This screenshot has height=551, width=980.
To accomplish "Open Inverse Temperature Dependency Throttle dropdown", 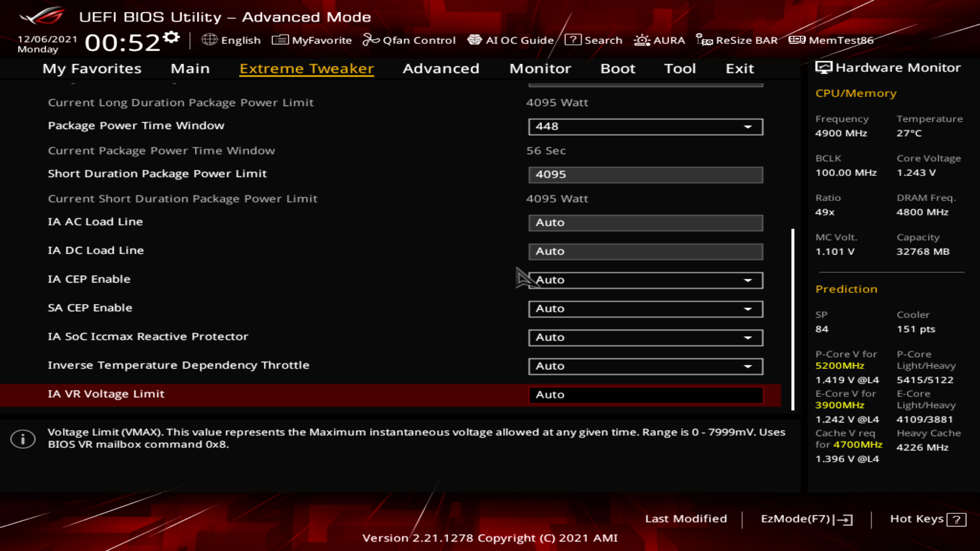I will [x=645, y=366].
